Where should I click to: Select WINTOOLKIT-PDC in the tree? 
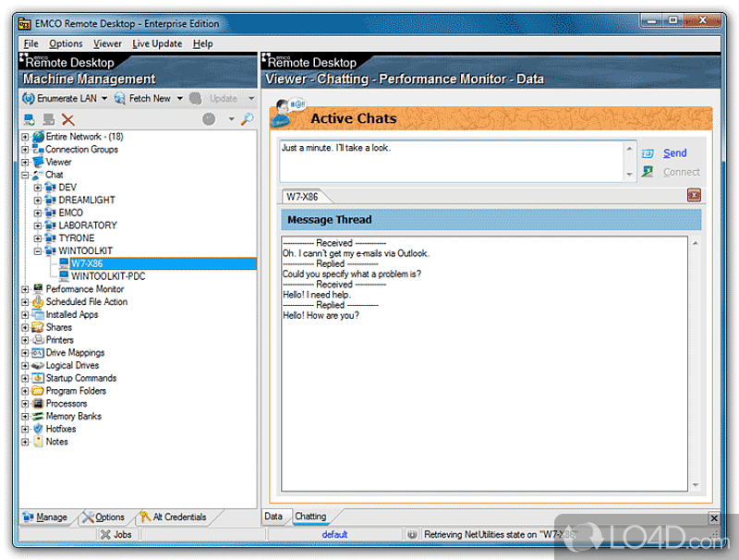tap(107, 276)
